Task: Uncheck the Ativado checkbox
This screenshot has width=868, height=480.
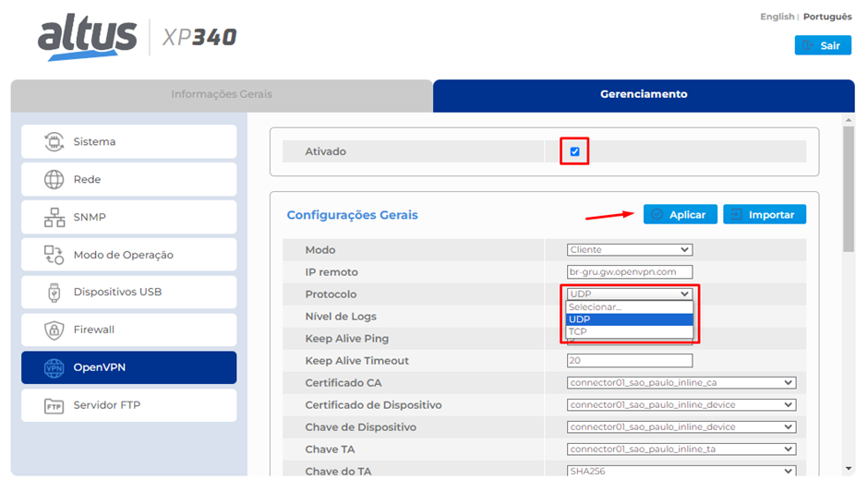Action: point(574,151)
